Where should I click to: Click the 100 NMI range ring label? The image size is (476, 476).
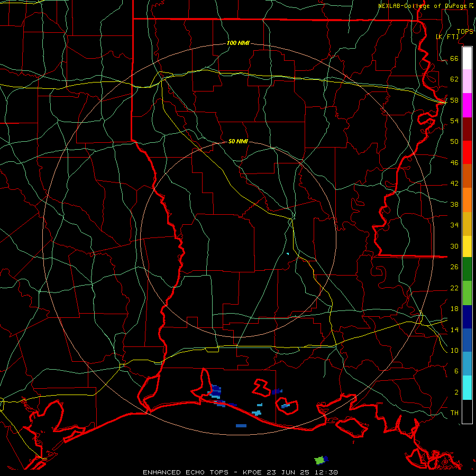click(x=238, y=43)
